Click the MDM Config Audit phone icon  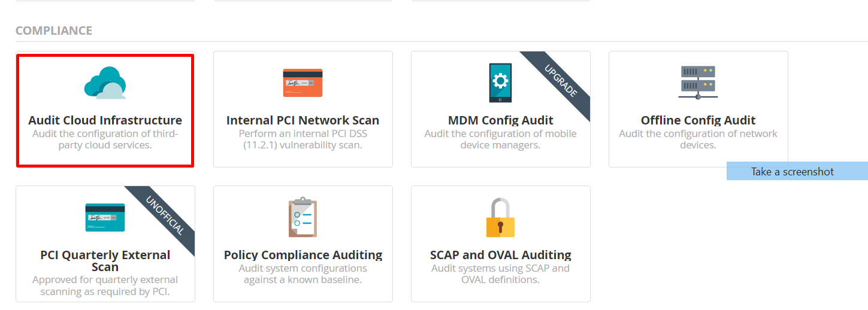click(500, 83)
